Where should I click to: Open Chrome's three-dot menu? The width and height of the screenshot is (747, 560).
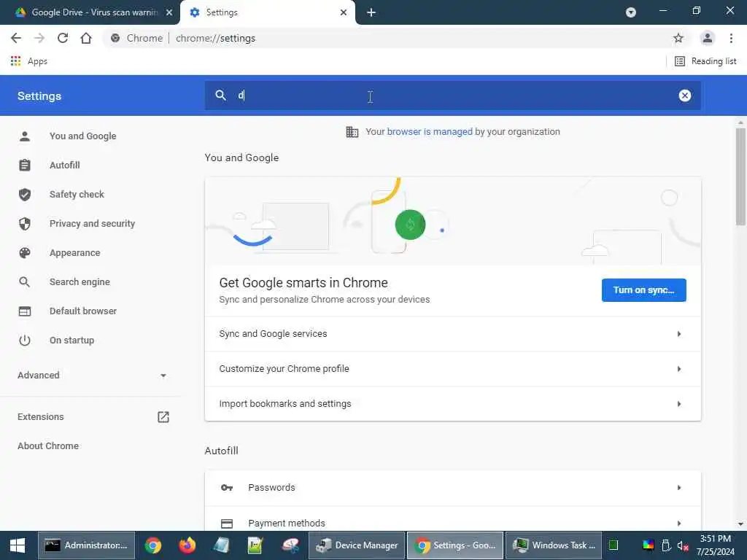tap(731, 38)
